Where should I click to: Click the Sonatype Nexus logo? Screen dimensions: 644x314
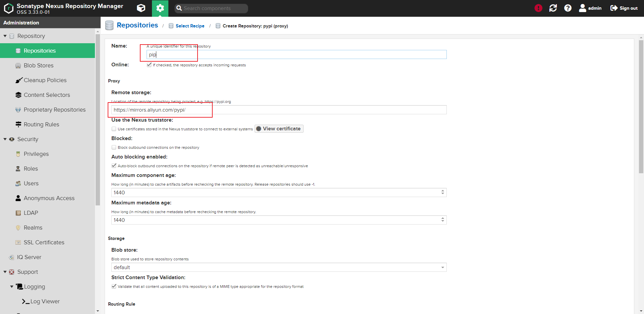(9, 8)
